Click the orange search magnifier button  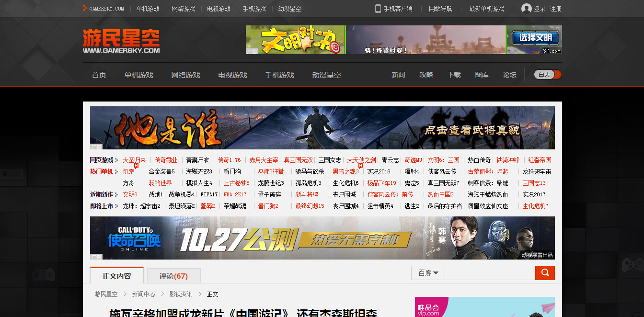(545, 273)
